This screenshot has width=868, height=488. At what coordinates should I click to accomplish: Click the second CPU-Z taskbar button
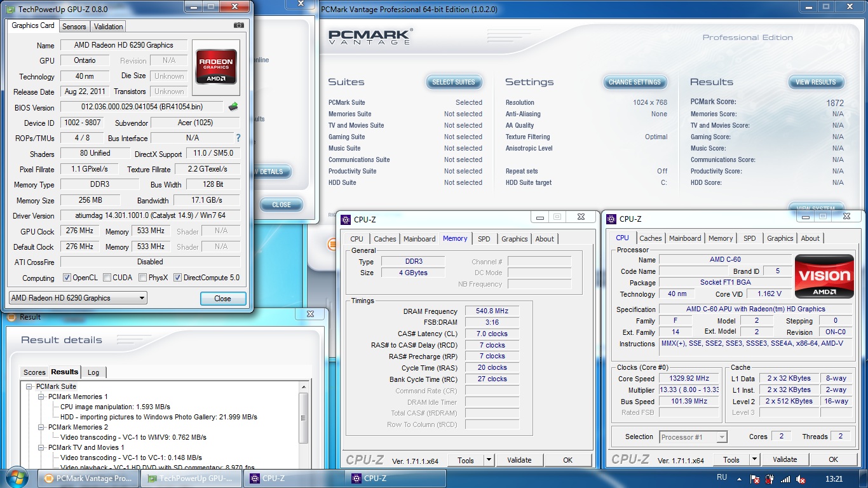tap(396, 478)
